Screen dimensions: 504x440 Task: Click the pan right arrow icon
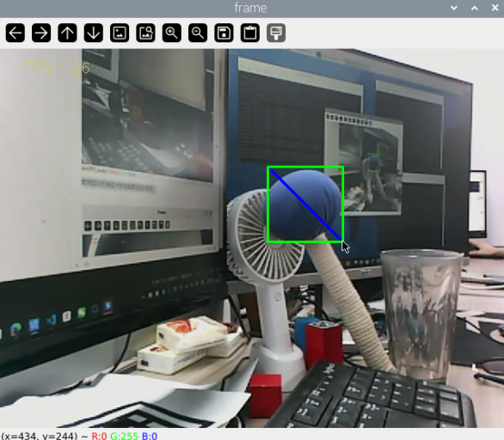(41, 33)
